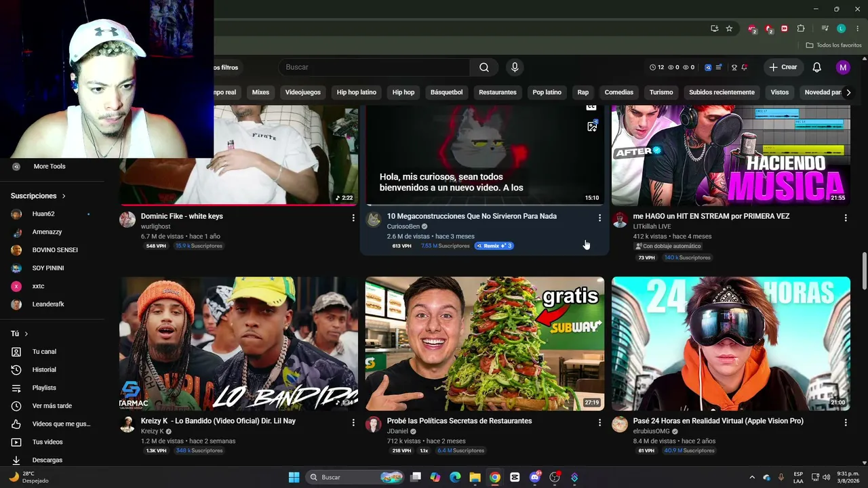Viewport: 868px width, 488px height.
Task: Open the Haciendo Musica video thumbnail
Action: click(x=731, y=155)
